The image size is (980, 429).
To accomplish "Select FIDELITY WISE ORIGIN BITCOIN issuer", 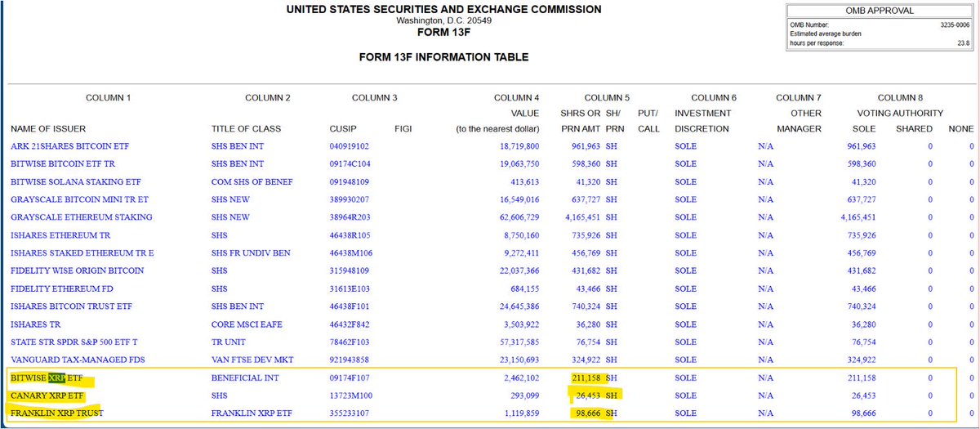I will coord(77,270).
